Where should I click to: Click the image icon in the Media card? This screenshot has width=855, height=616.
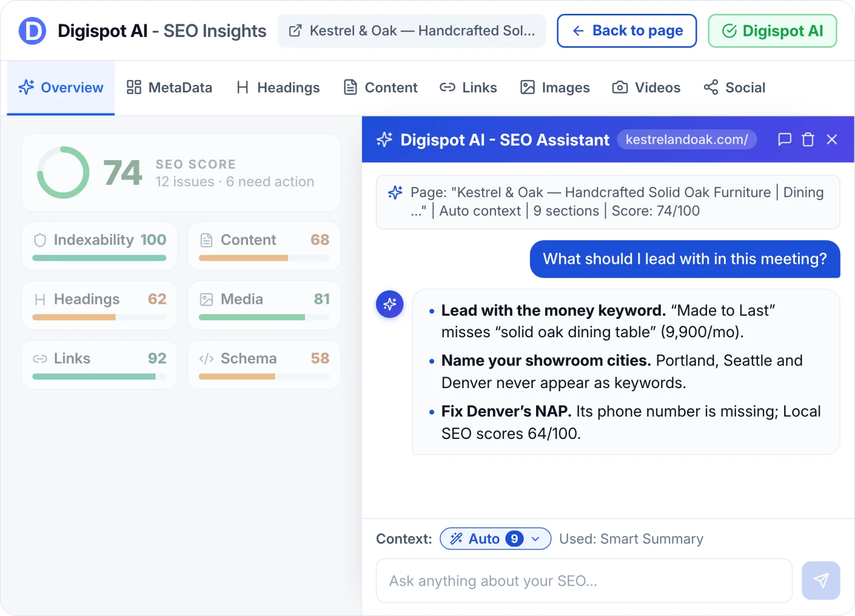(206, 299)
